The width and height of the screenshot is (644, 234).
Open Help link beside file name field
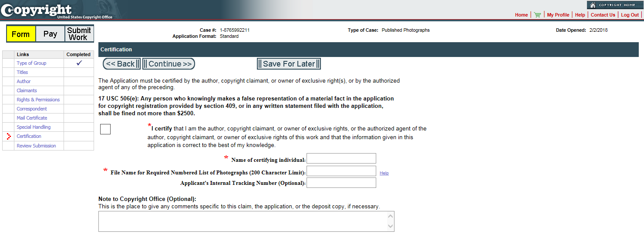pos(384,173)
